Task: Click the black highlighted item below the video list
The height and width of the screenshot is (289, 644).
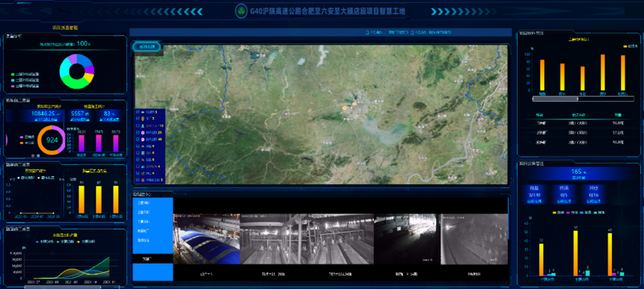Action: click(153, 259)
